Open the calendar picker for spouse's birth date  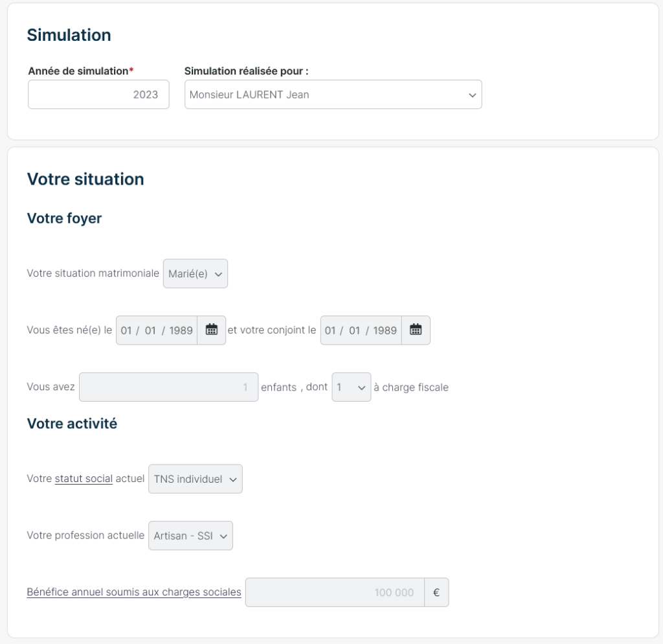(x=416, y=330)
